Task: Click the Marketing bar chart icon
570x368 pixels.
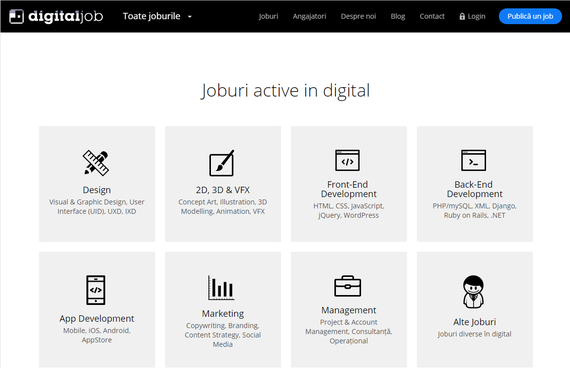Action: (221, 288)
